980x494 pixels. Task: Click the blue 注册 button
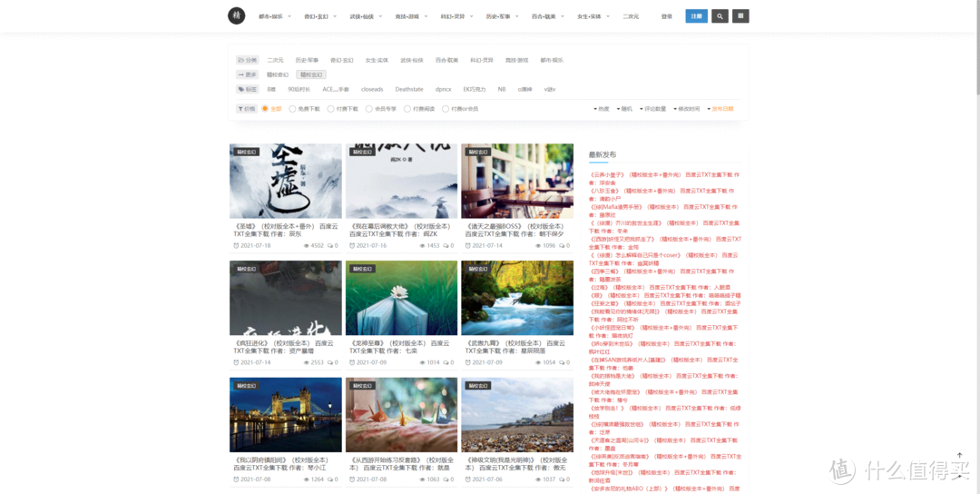coord(696,16)
